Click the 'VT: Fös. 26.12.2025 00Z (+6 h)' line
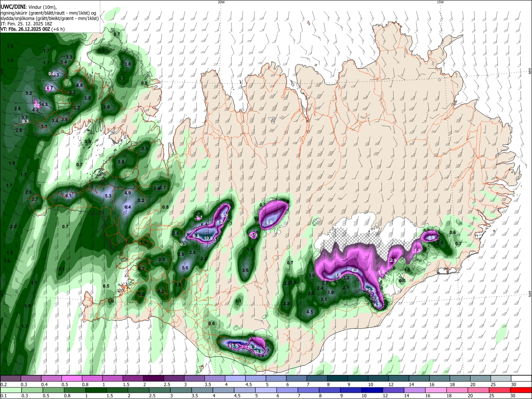Viewport: 532px width, 399px height. tap(32, 29)
